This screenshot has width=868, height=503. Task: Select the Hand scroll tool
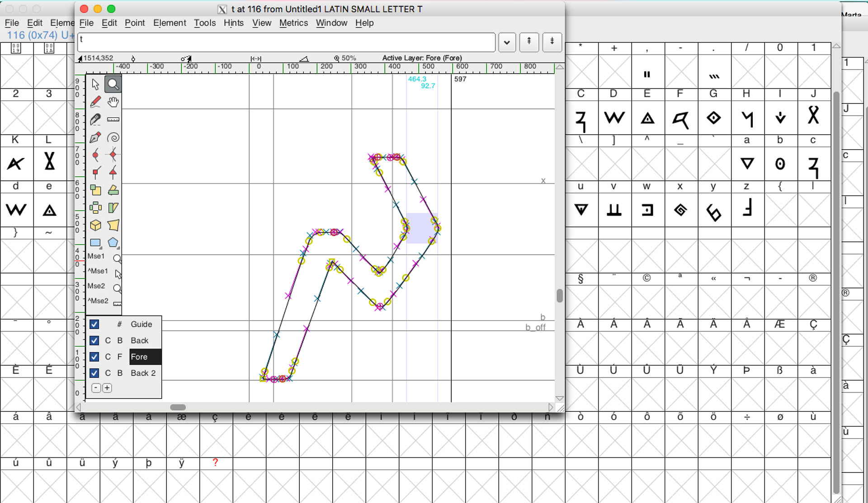[113, 102]
